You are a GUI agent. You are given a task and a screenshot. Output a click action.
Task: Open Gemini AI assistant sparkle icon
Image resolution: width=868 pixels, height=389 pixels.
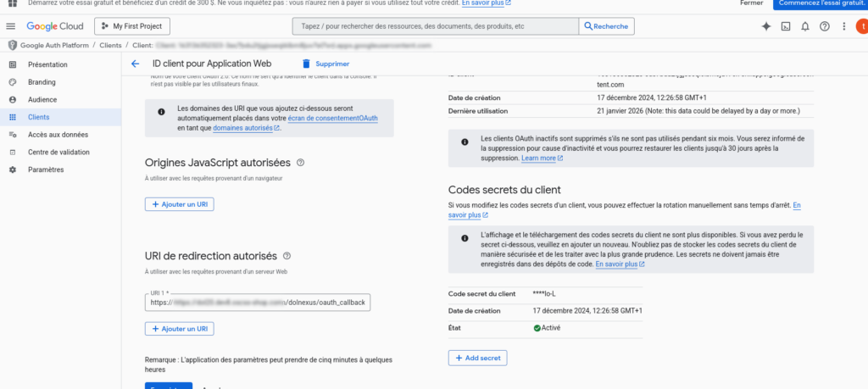coord(766,26)
